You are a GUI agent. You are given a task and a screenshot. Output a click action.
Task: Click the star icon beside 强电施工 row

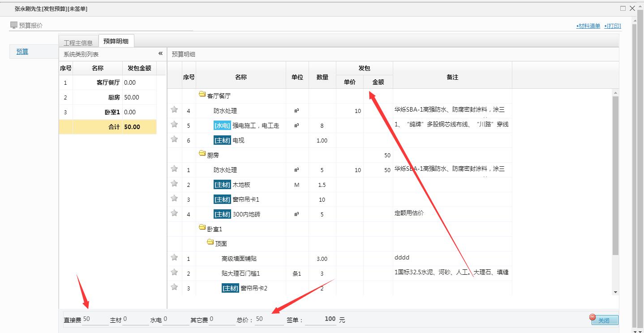[x=174, y=125]
